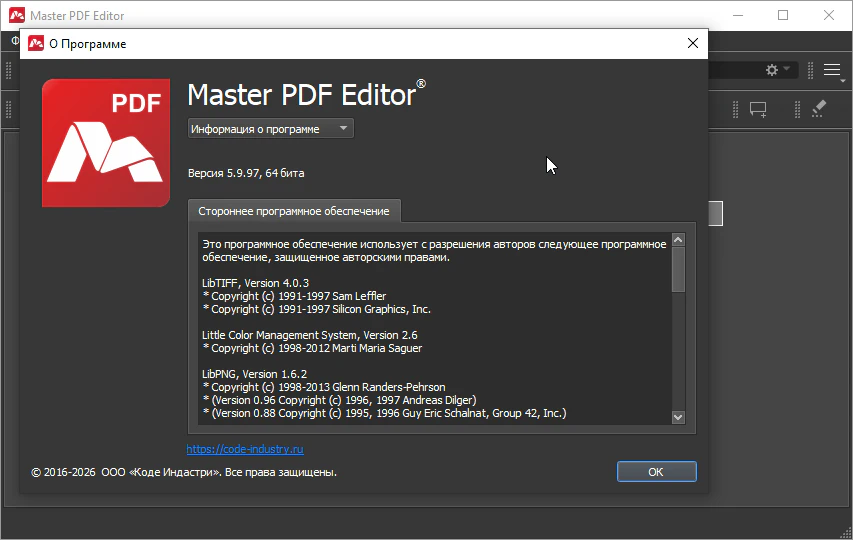Select the add comment note tool
Image resolution: width=853 pixels, height=540 pixels.
(758, 109)
